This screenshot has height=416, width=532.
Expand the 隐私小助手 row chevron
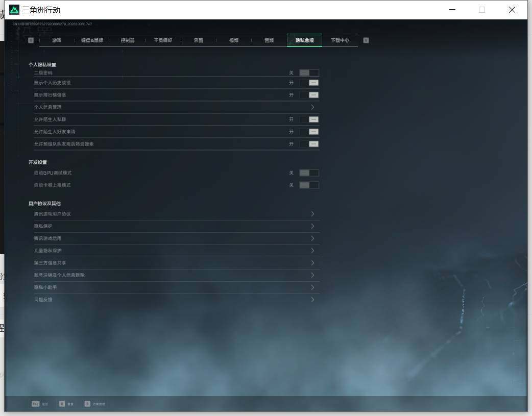(312, 287)
